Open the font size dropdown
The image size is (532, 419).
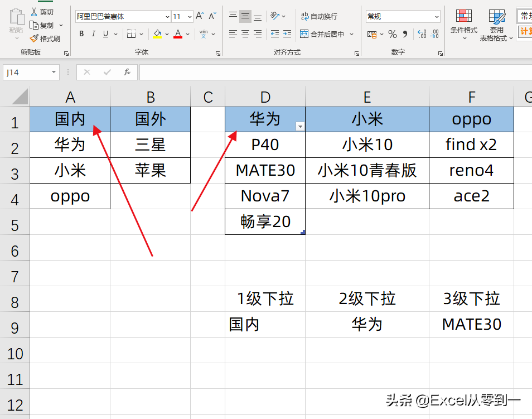pos(190,17)
